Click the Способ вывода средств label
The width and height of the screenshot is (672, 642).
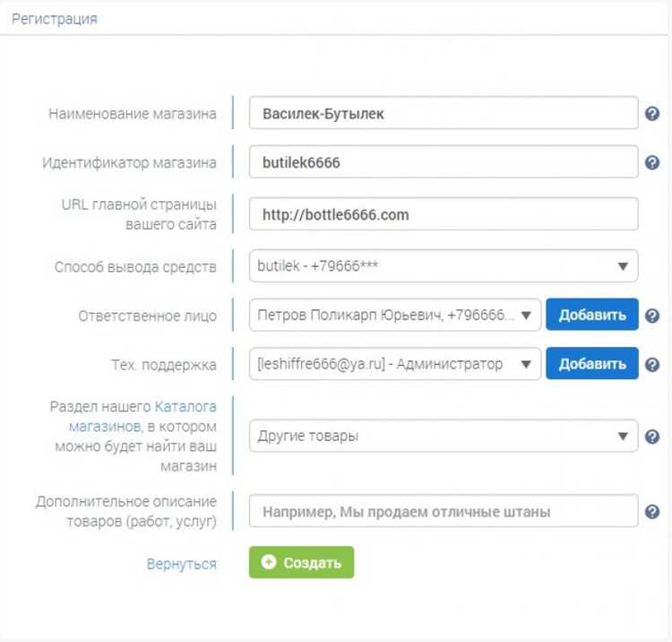click(x=135, y=266)
